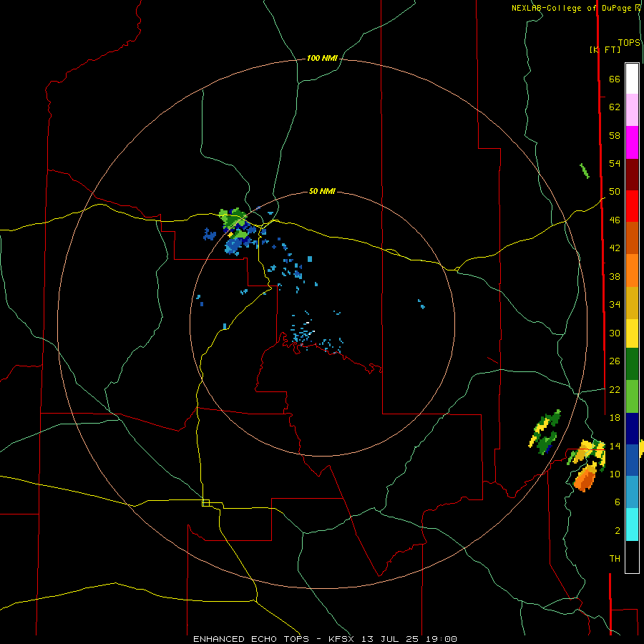This screenshot has width=644, height=644.
Task: Click the light green legend swatch
Action: 632,396
